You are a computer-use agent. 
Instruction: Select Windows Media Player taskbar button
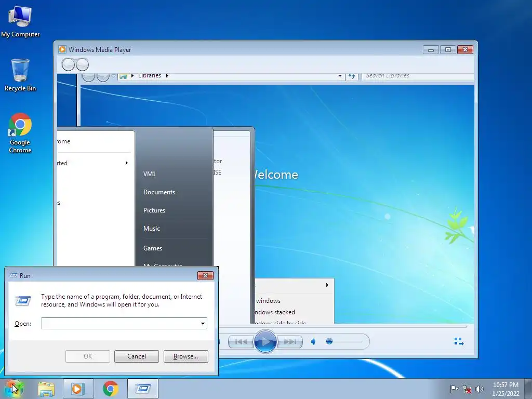tap(78, 389)
